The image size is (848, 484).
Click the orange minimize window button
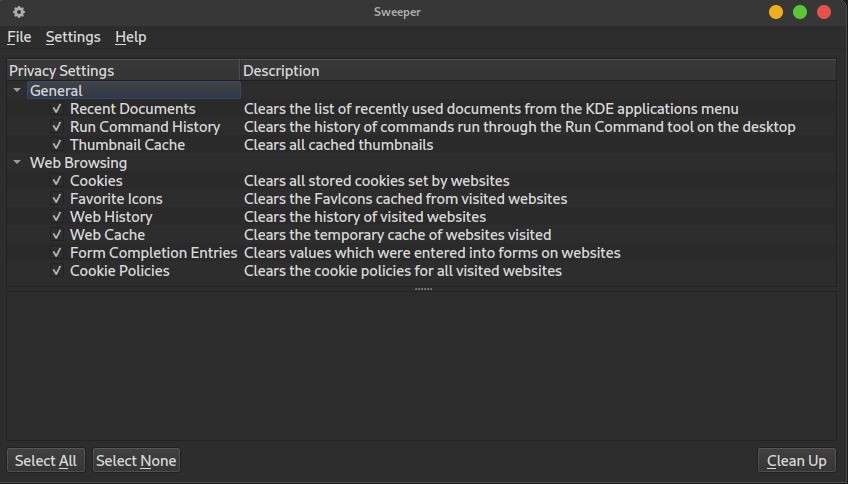coord(776,12)
